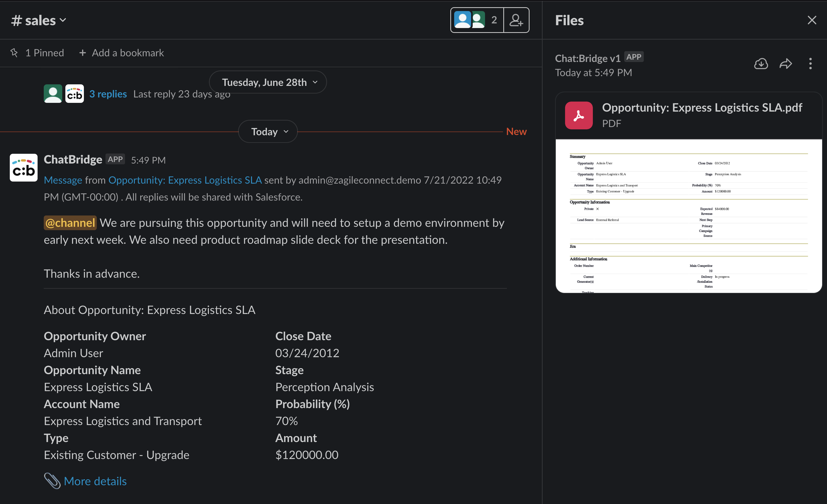Click the pin icon in bookmark bar
Viewport: 827px width, 504px height.
pos(14,53)
